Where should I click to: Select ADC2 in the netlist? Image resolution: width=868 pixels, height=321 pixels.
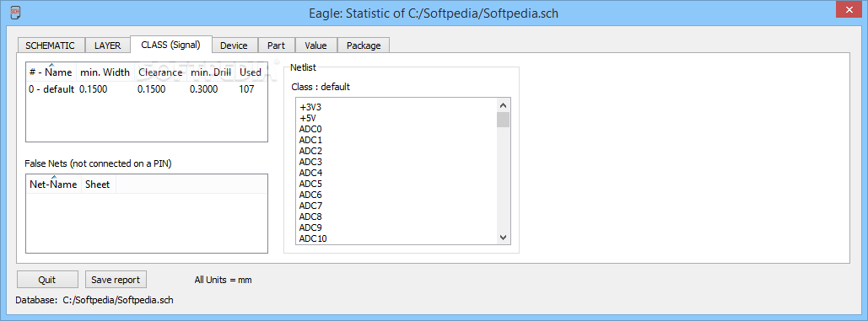[310, 151]
